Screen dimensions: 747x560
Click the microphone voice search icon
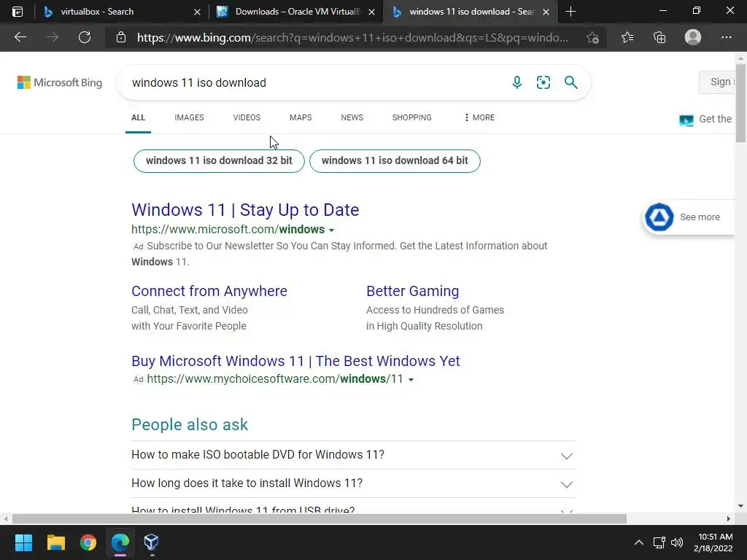tap(517, 82)
